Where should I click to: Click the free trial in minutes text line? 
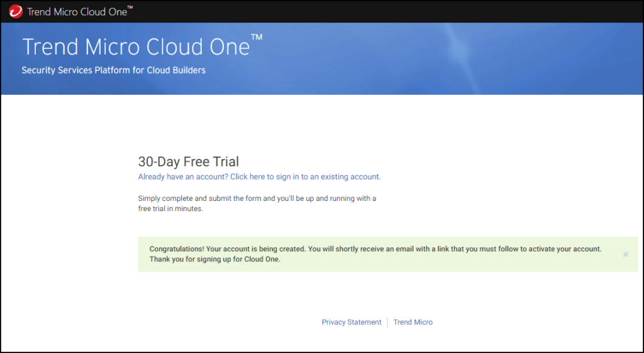coord(170,209)
